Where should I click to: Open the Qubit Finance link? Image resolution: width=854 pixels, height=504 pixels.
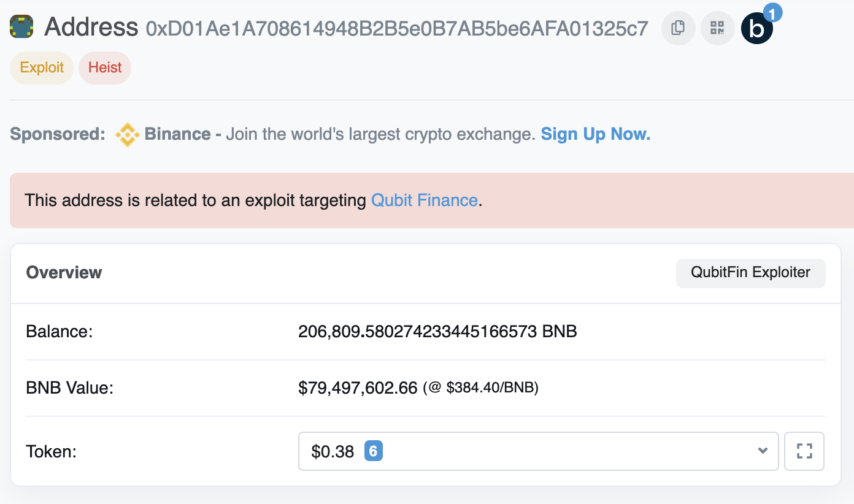tap(425, 200)
